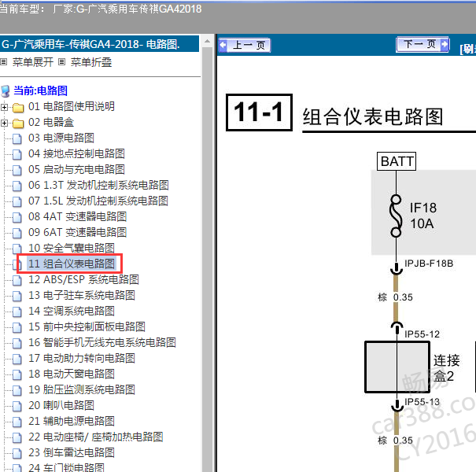Open 07 1.5L 发动机控制系统电路图
This screenshot has width=476, height=472.
[98, 201]
